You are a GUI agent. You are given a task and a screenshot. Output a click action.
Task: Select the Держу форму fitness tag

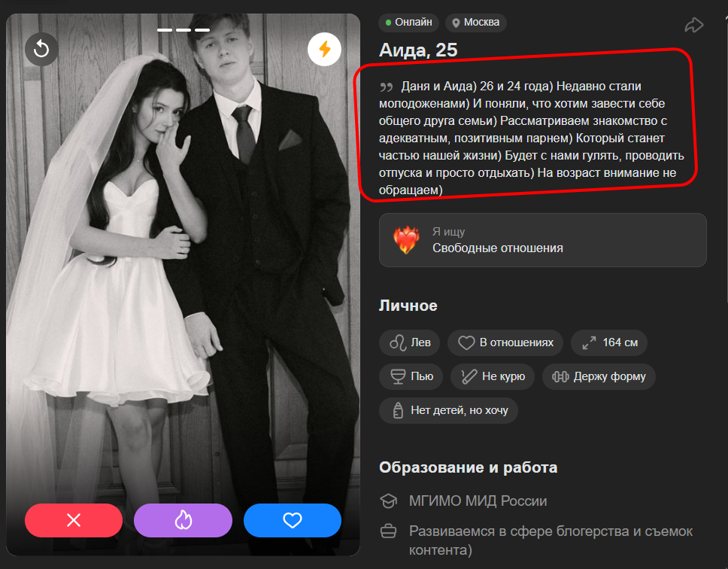coord(599,376)
